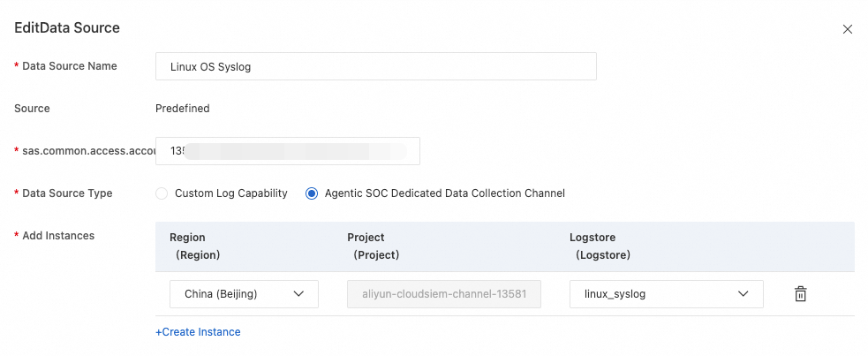Click the Project column header

tap(374, 246)
